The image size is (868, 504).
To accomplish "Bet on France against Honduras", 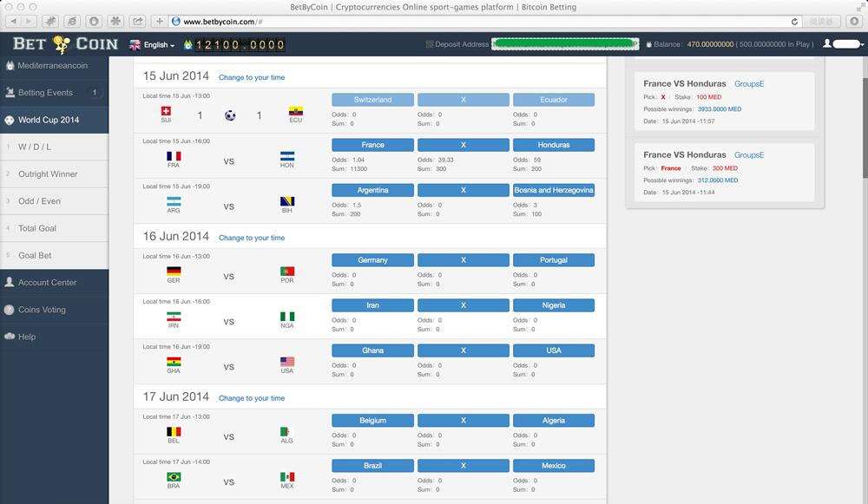I will pyautogui.click(x=372, y=145).
